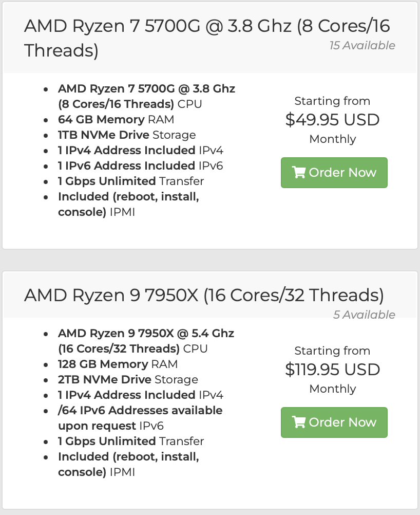Select the 15 Available label
Viewport: 420px width, 515px height.
[x=362, y=45]
